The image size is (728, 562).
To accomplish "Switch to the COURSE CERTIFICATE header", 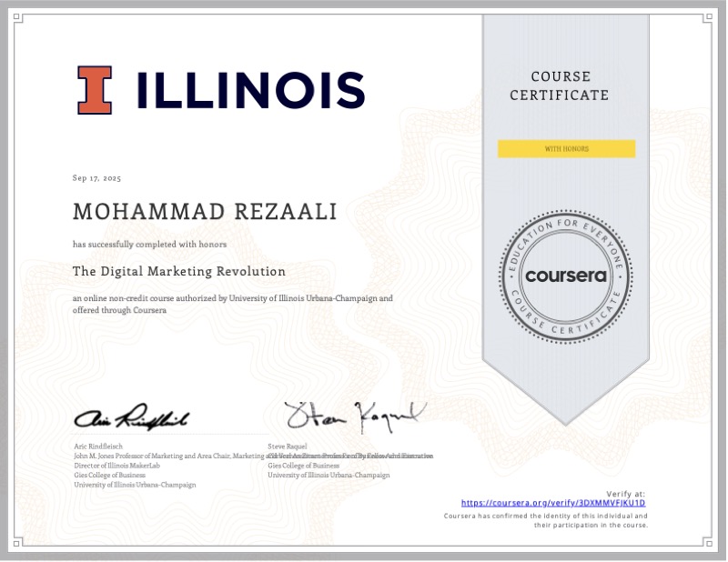I will (x=561, y=85).
